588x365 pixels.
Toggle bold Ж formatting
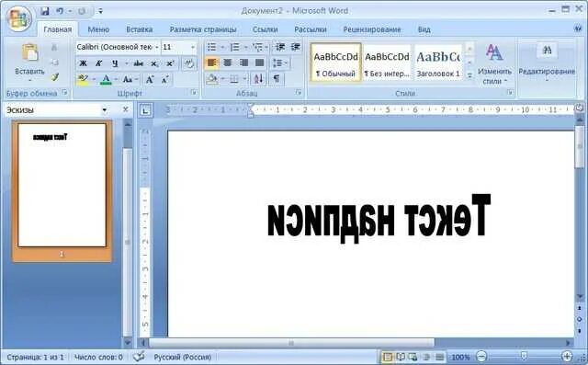(83, 63)
